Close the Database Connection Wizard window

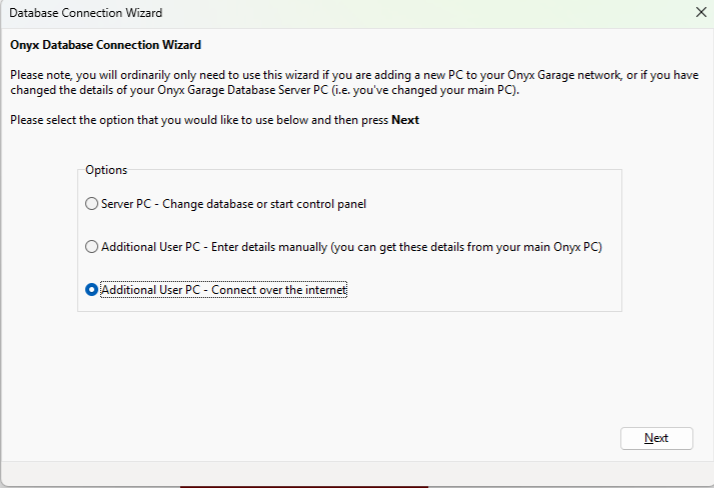pos(700,13)
